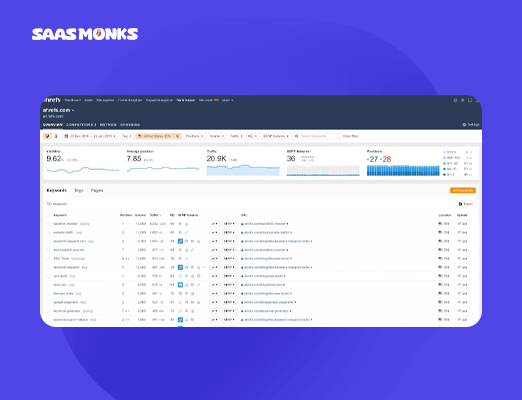Click United States flag in seo audit row

pyautogui.click(x=440, y=276)
